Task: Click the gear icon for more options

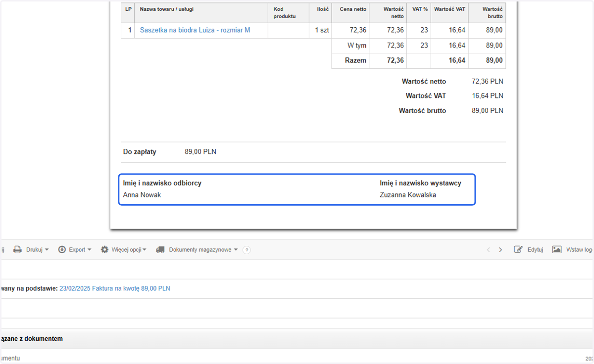Action: tap(104, 250)
